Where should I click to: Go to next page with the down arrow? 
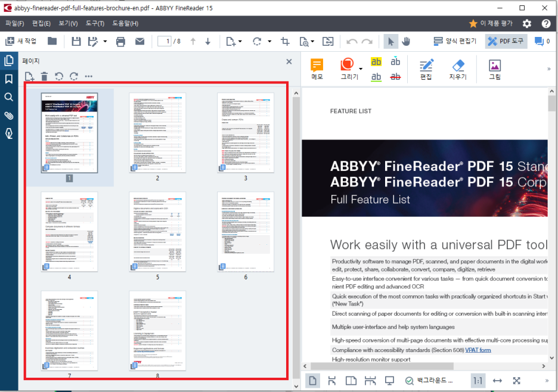(208, 42)
